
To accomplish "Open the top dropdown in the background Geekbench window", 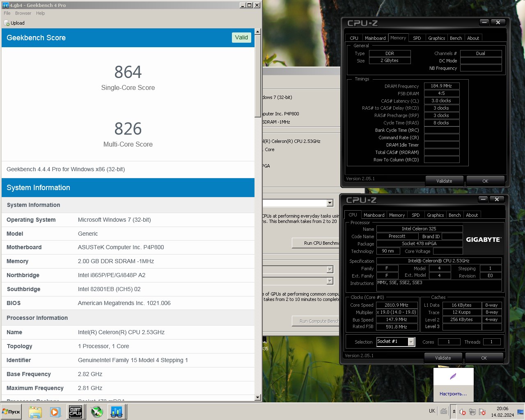I will [x=330, y=203].
